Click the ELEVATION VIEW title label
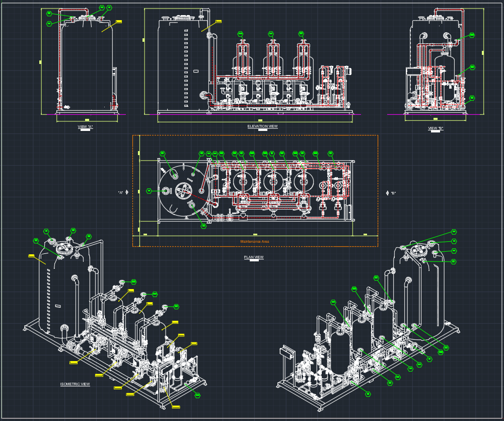Screen dimensions: 504x421 [262, 126]
